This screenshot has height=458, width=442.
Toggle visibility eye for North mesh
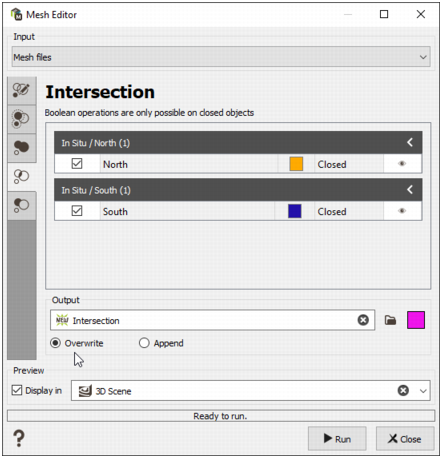(x=402, y=164)
